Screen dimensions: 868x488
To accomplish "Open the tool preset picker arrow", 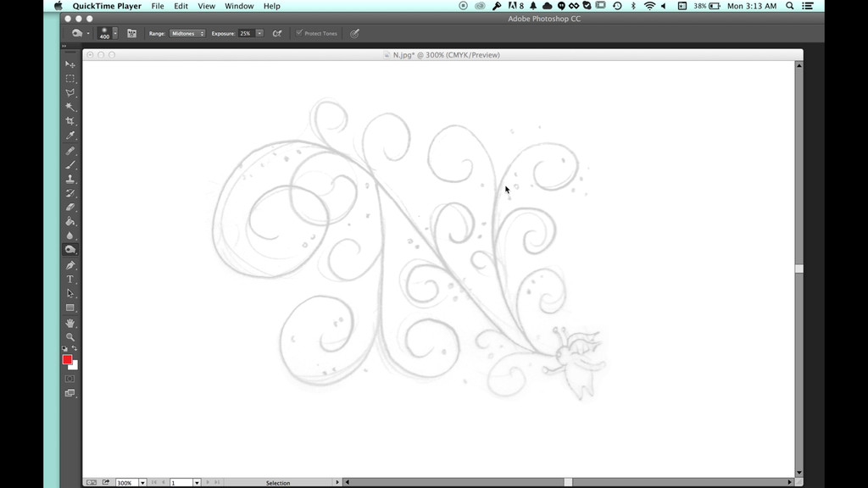I will (88, 33).
